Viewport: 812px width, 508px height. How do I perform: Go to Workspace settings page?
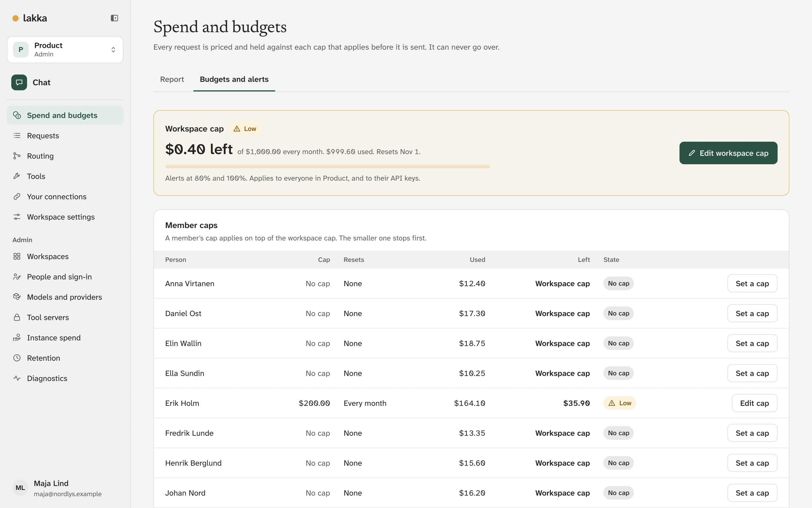click(65, 217)
